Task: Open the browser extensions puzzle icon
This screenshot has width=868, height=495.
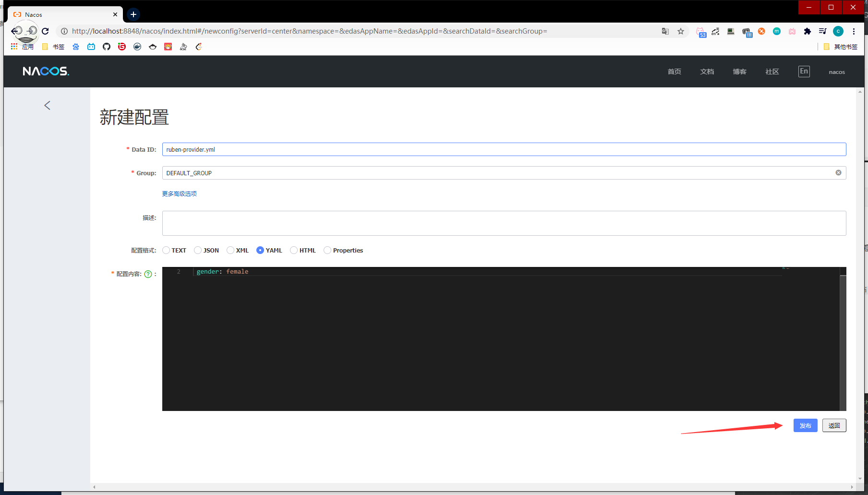Action: [808, 31]
